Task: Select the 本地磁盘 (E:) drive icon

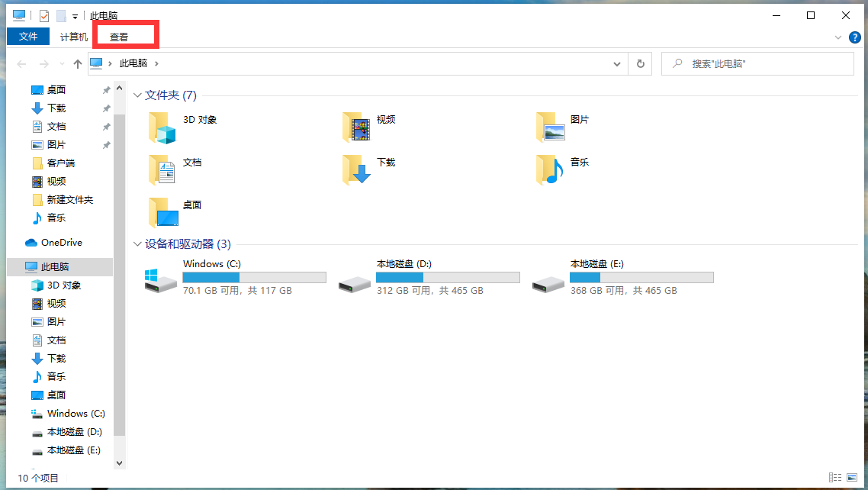Action: point(548,283)
